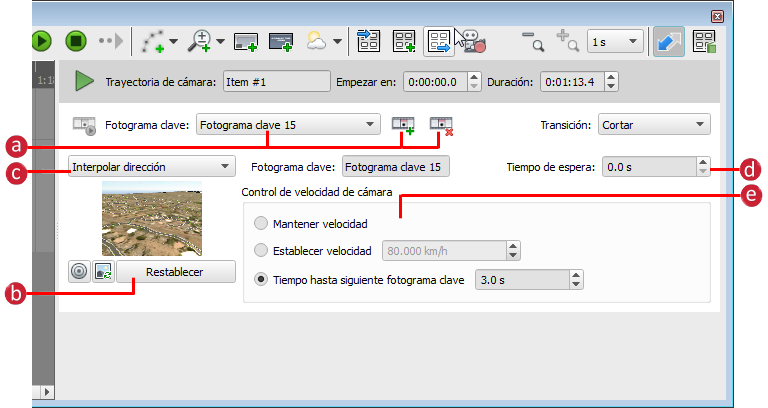The width and height of the screenshot is (768, 408).
Task: Decrease the 80.000 km/h speed value
Action: pos(513,256)
